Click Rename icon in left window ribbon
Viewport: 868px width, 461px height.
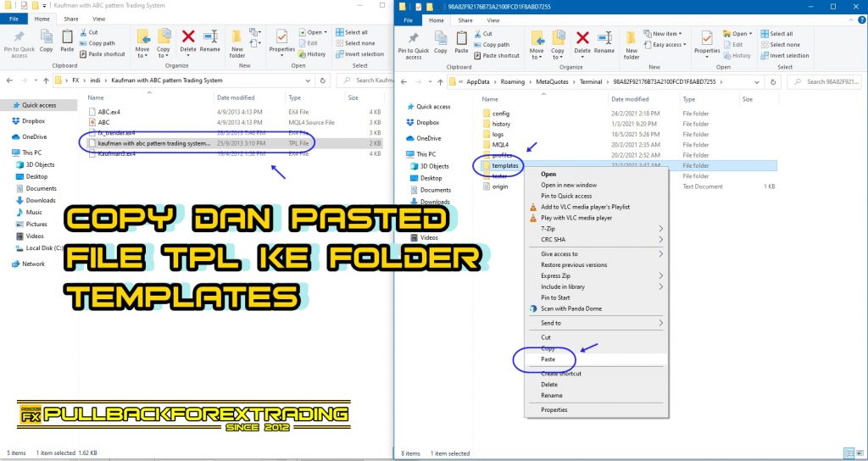point(210,41)
